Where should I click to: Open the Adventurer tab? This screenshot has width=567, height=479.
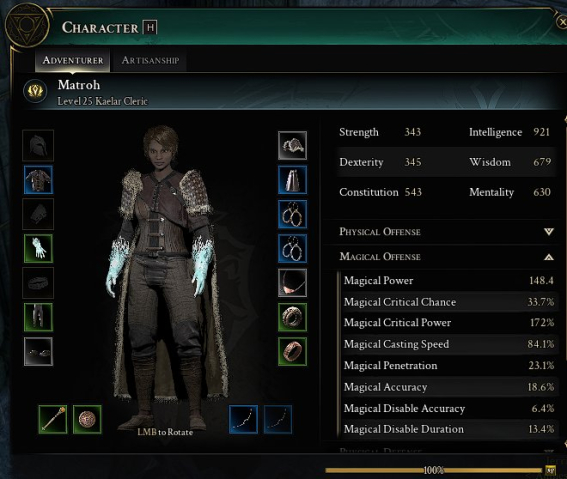(73, 60)
